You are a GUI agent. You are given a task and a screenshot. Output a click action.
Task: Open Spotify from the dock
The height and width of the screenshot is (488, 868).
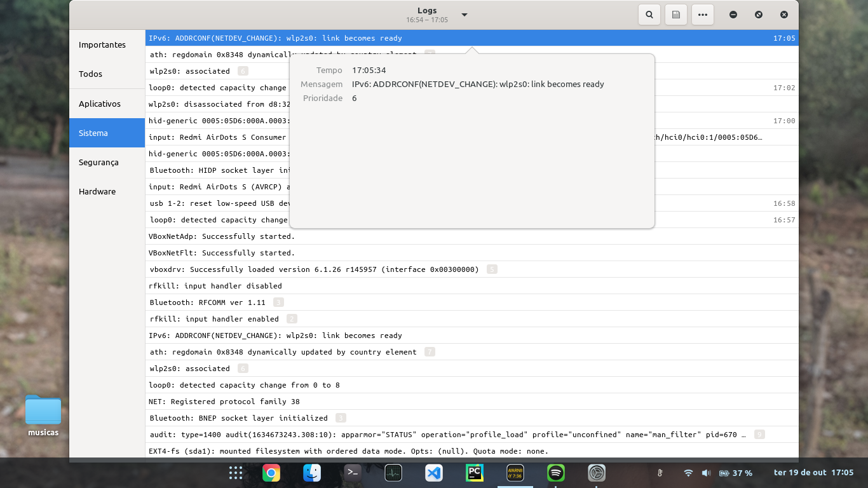pos(556,473)
